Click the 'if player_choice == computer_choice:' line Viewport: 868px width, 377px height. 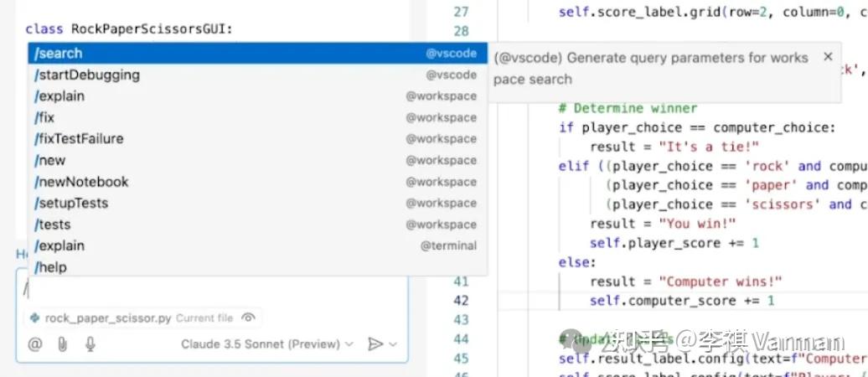pyautogui.click(x=696, y=127)
